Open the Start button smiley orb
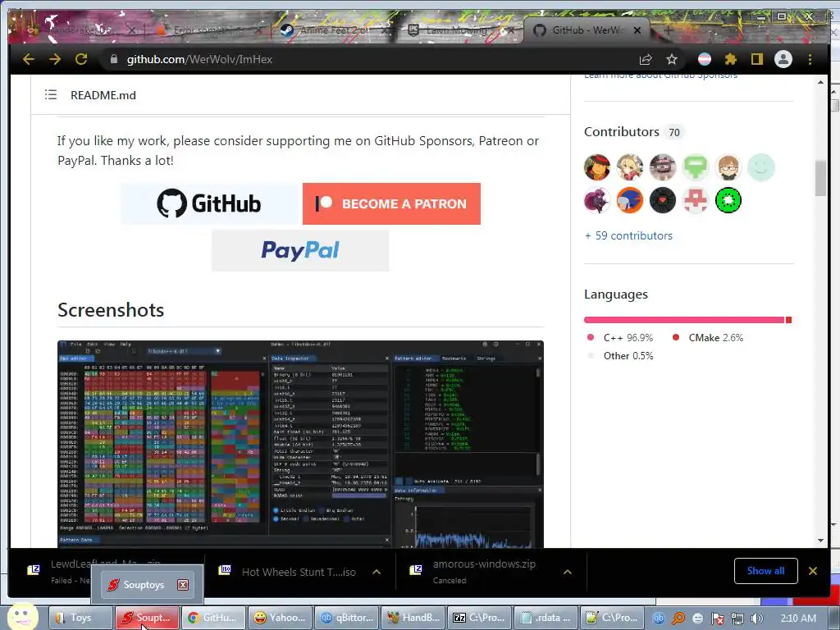This screenshot has height=630, width=840. click(22, 616)
